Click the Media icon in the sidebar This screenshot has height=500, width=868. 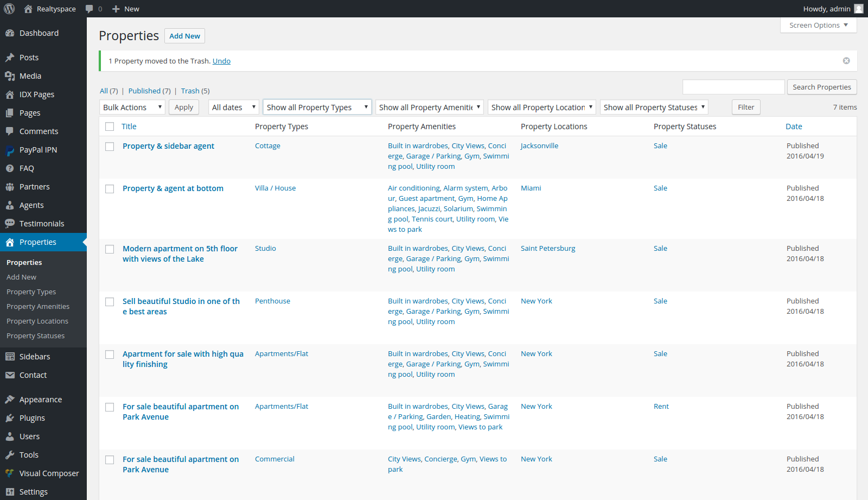(x=10, y=76)
